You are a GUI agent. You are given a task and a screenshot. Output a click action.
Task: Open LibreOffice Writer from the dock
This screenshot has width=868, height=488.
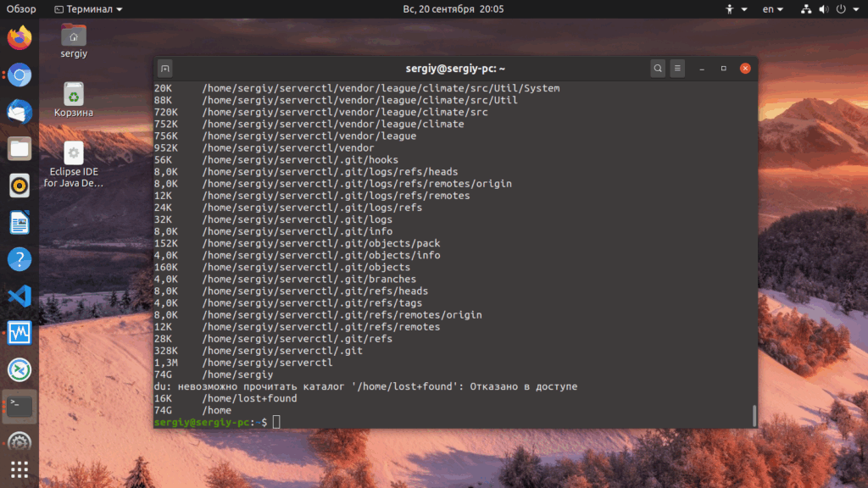[x=19, y=223]
